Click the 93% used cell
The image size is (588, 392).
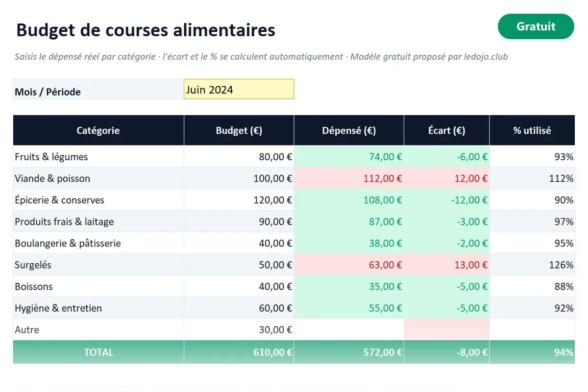tap(532, 157)
